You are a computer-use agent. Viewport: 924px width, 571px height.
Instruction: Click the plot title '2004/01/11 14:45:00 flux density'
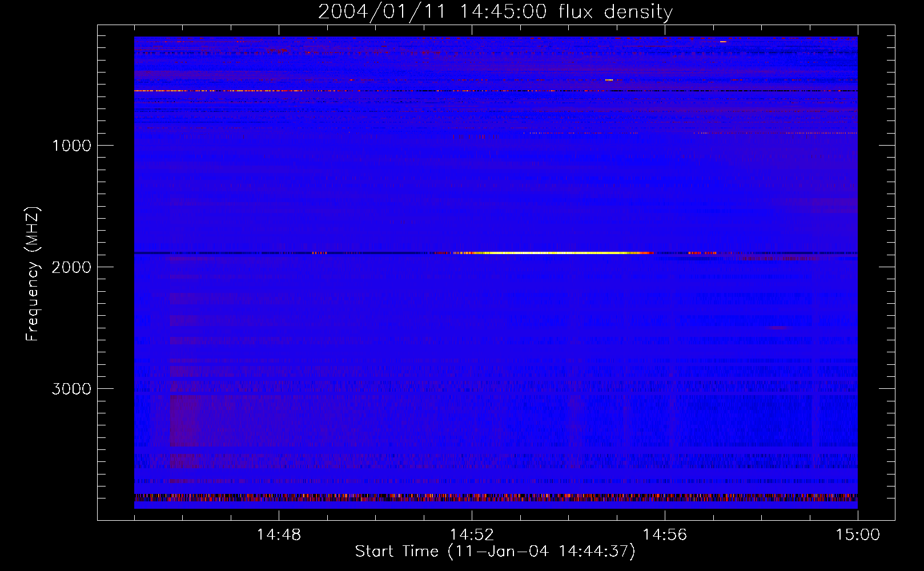click(x=495, y=11)
